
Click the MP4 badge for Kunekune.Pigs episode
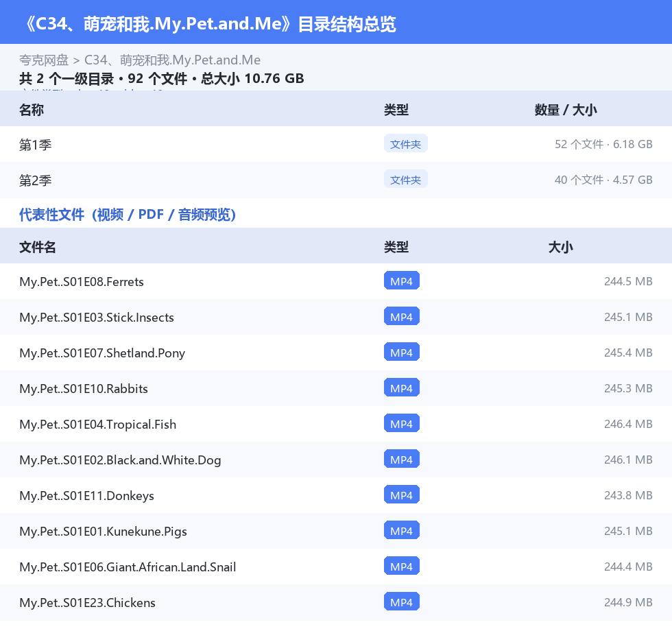point(402,530)
